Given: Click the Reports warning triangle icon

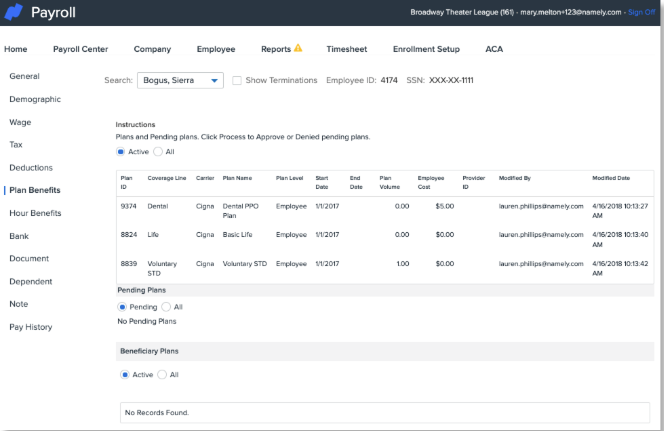Looking at the screenshot, I should click(298, 48).
